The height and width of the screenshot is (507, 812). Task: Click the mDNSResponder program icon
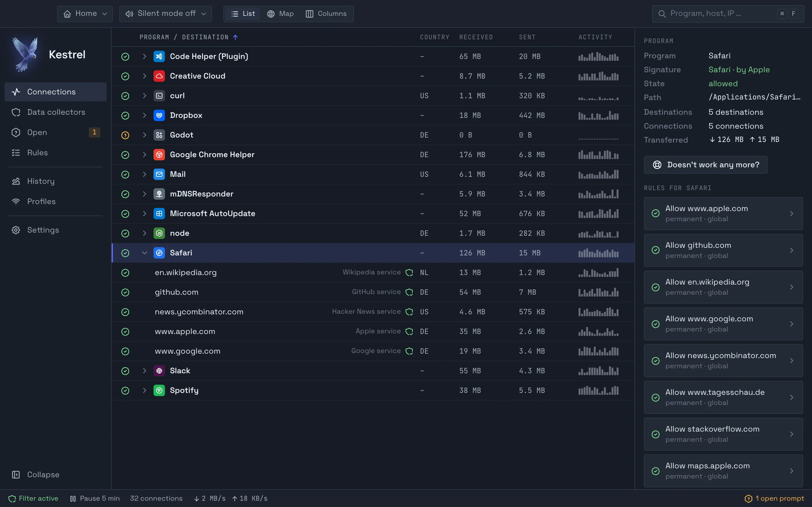tap(159, 194)
